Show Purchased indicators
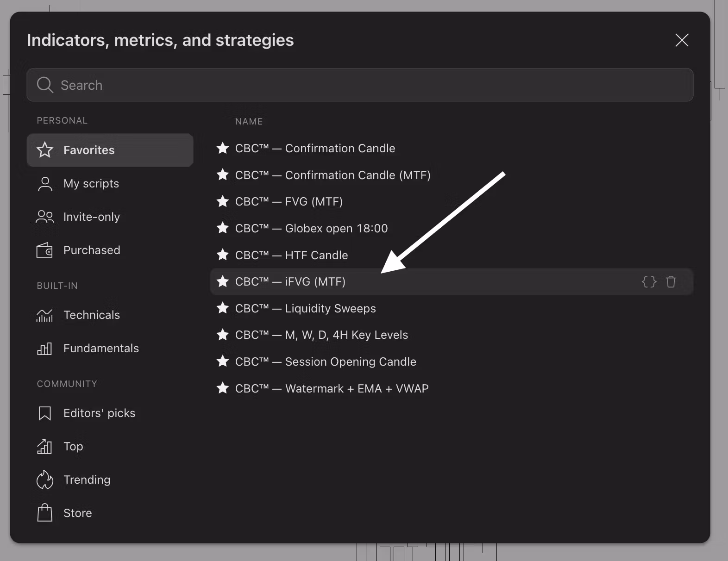 (x=110, y=250)
